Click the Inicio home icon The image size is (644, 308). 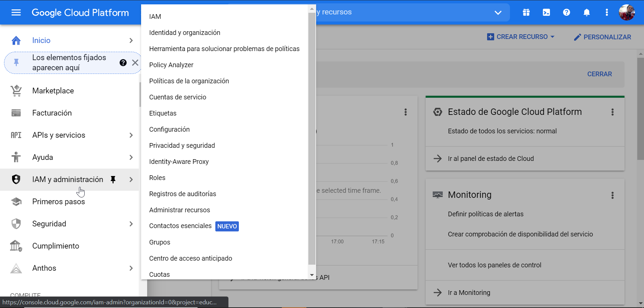[x=16, y=40]
